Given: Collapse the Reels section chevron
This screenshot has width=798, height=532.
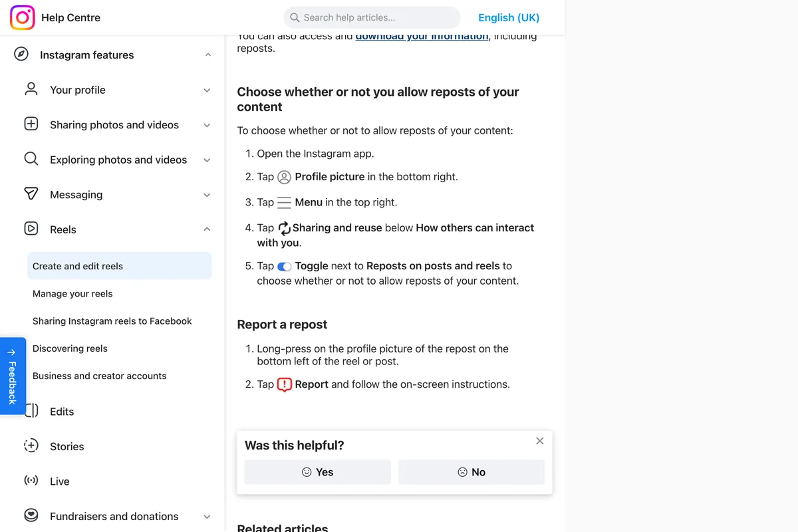Looking at the screenshot, I should coord(207,229).
